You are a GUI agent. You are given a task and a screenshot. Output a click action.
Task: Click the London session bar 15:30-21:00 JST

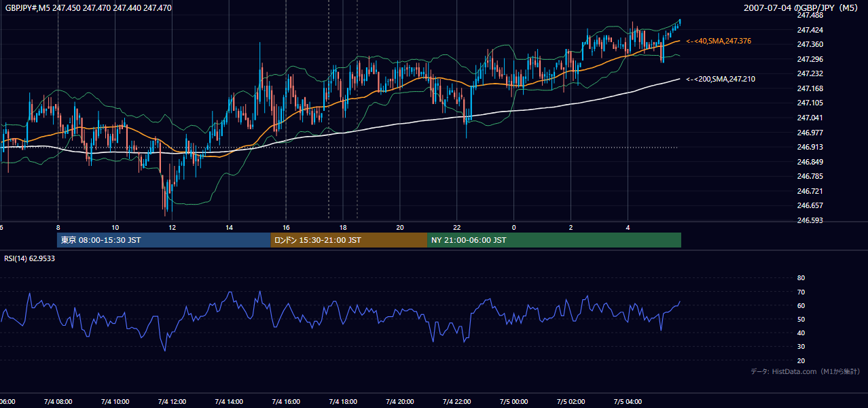[349, 240]
